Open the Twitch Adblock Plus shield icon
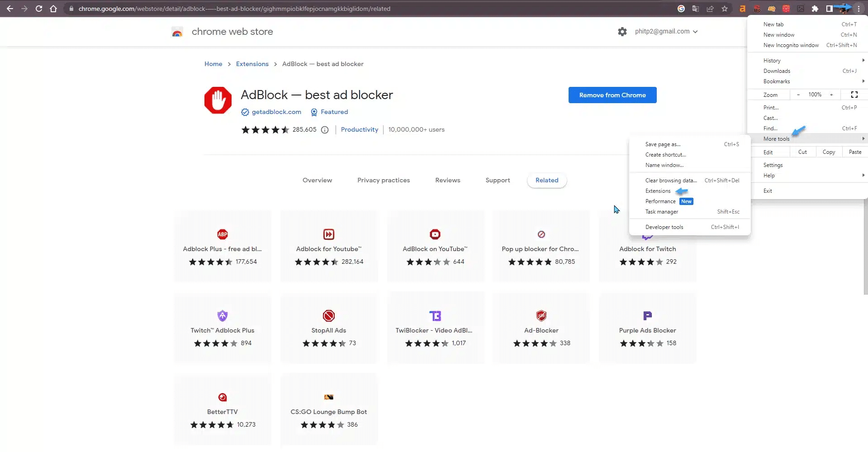This screenshot has height=452, width=868. click(x=223, y=316)
